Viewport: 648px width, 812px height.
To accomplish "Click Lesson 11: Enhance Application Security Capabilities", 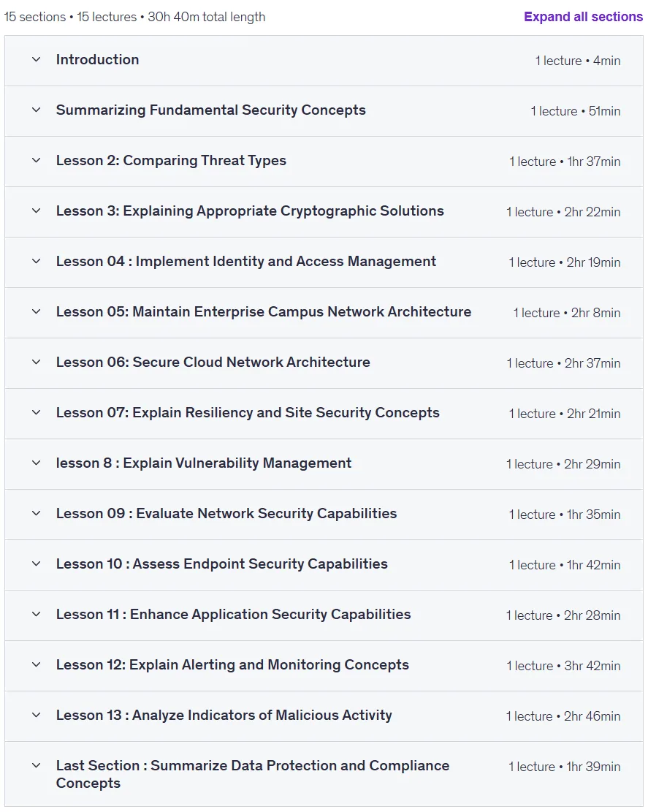I will click(x=234, y=614).
